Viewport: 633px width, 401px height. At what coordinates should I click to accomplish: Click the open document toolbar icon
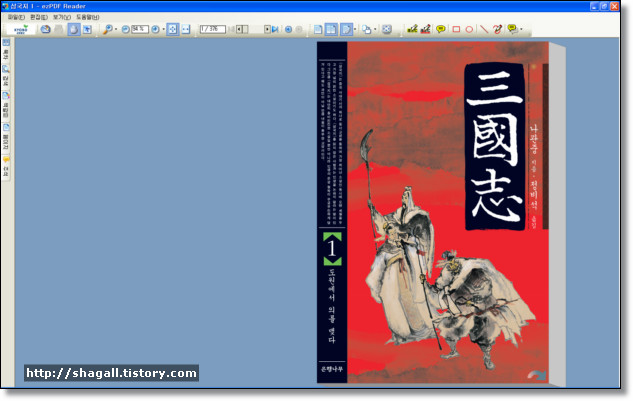click(45, 29)
